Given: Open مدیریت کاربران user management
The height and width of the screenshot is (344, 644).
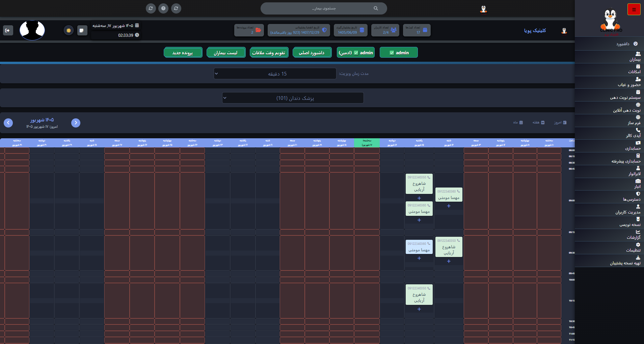Looking at the screenshot, I should click(x=609, y=210).
